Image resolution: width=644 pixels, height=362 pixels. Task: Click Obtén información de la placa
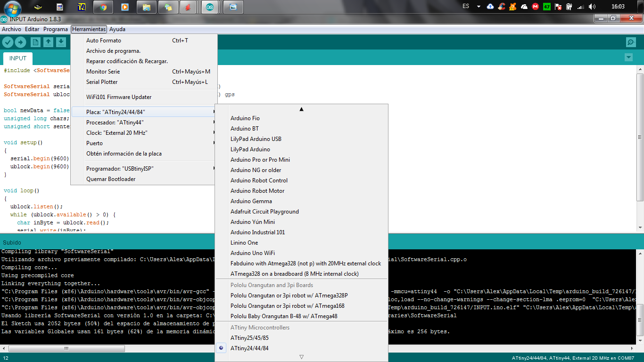(x=144, y=154)
